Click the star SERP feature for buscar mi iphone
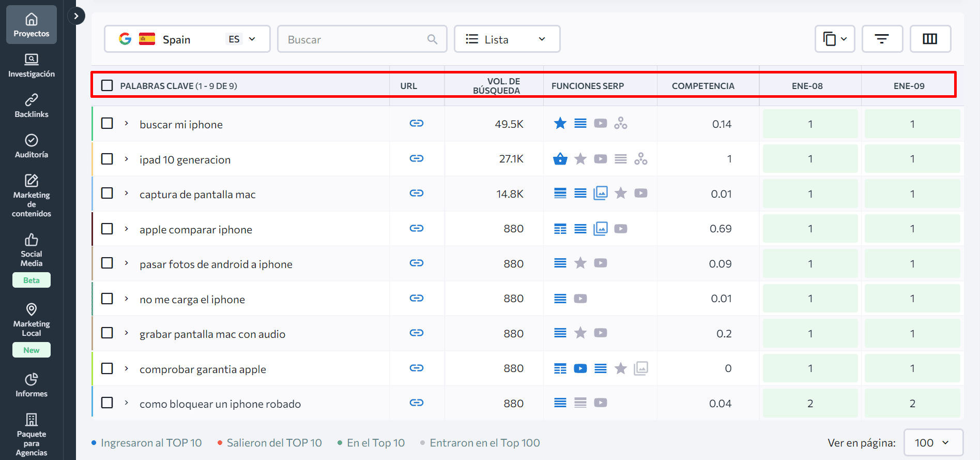This screenshot has height=460, width=980. click(x=560, y=123)
